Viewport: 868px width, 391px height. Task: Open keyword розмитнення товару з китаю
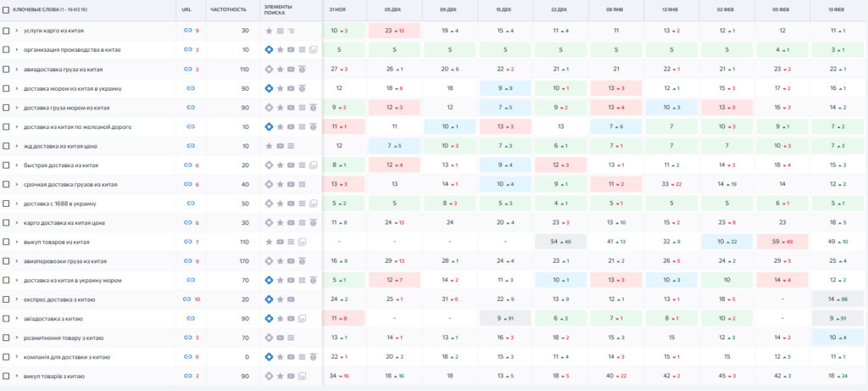point(64,338)
